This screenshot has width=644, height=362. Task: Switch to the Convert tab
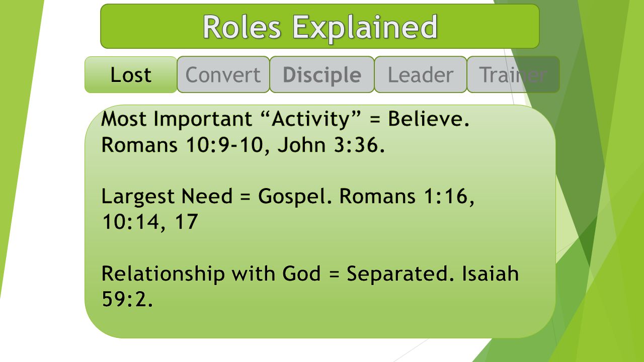[223, 74]
